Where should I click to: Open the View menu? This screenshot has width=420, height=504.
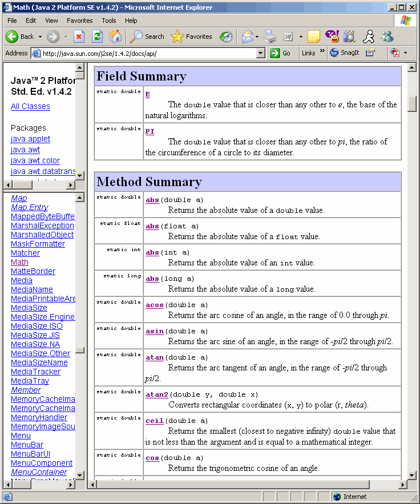[x=51, y=21]
